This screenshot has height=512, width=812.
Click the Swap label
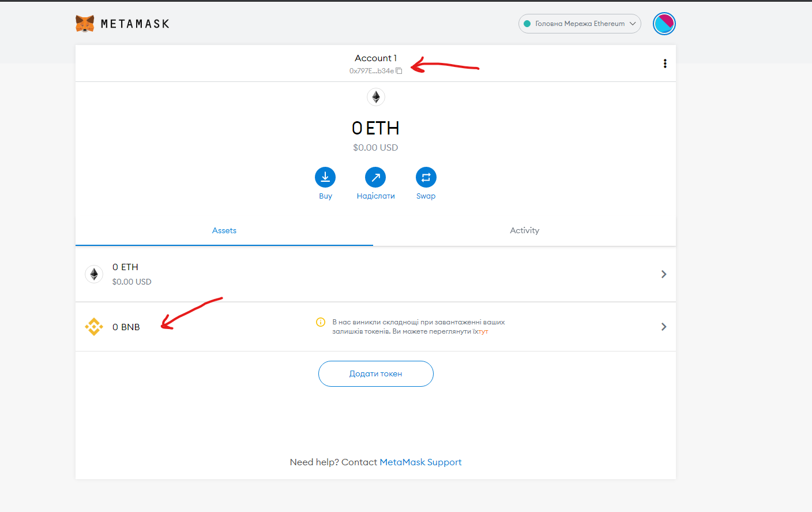pyautogui.click(x=426, y=196)
